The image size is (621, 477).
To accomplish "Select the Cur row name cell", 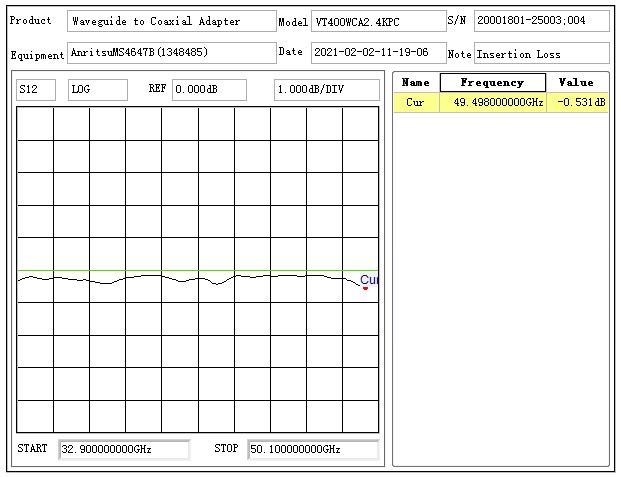I will click(416, 102).
